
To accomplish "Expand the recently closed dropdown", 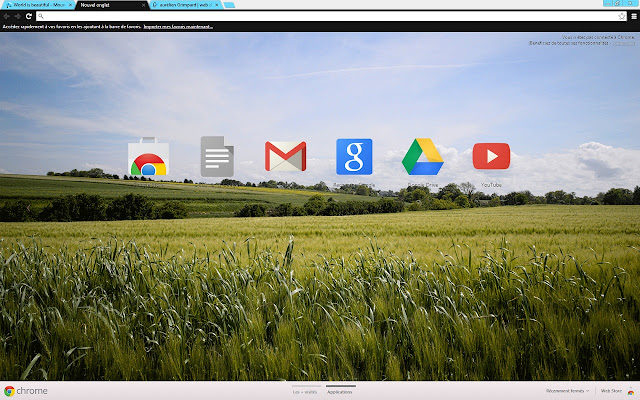I will (567, 391).
